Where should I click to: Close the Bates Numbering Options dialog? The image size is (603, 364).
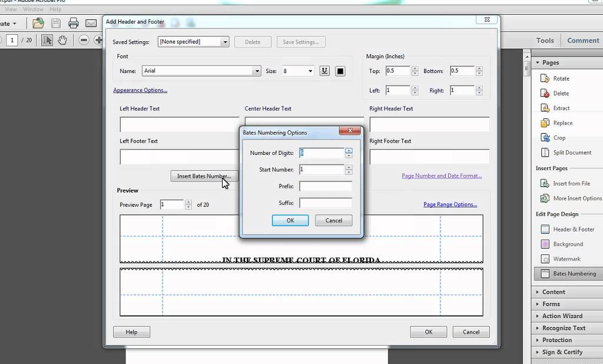click(x=350, y=131)
